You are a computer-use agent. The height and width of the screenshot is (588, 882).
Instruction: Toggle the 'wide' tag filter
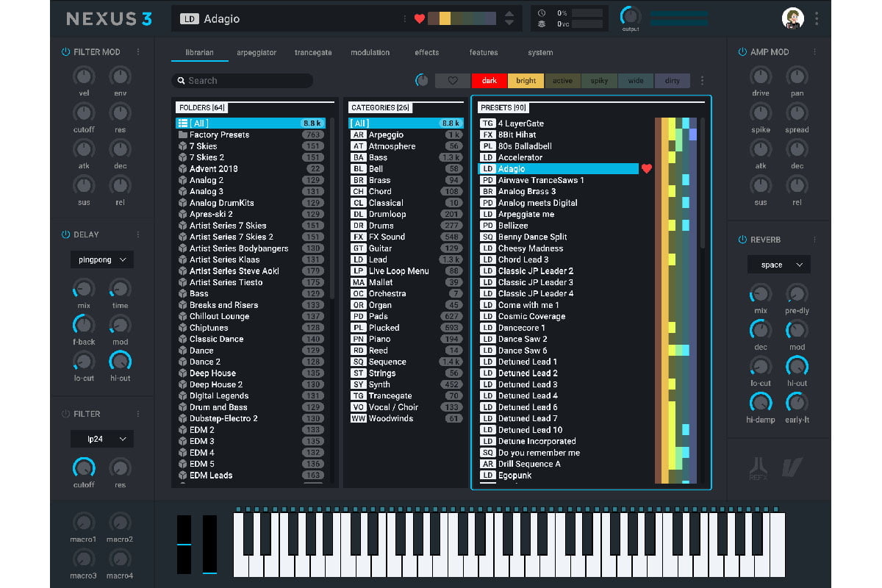(x=636, y=81)
